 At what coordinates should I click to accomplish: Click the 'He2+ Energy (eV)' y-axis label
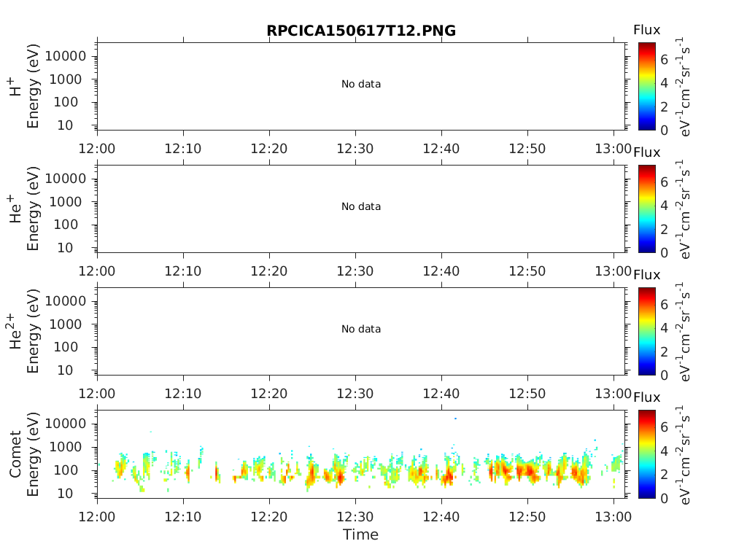(x=24, y=332)
